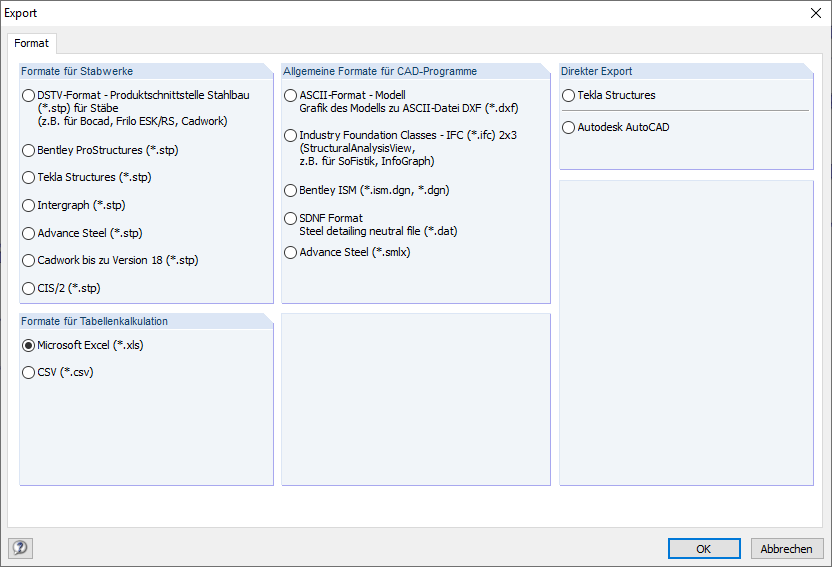
Task: Confirm export with OK button
Action: [x=704, y=548]
